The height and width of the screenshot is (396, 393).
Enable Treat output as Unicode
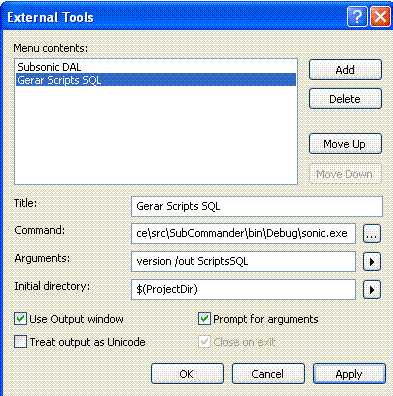click(x=20, y=342)
